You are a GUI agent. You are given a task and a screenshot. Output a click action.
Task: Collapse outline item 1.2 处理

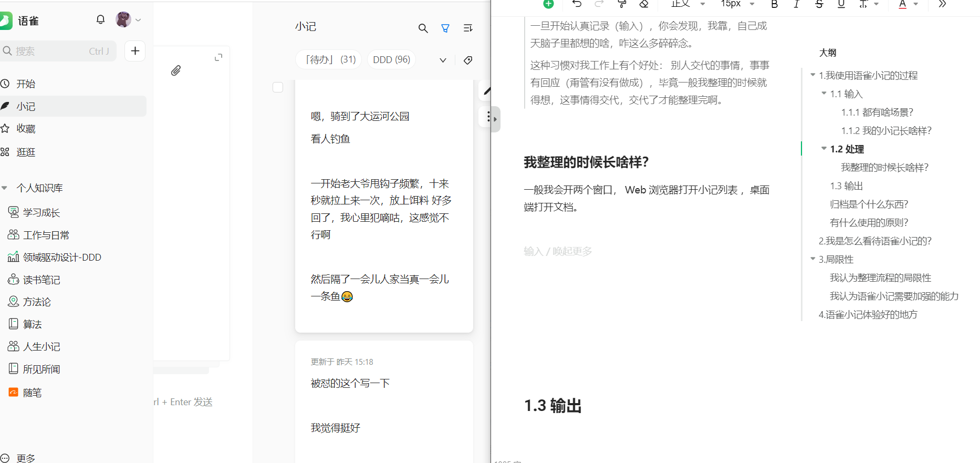click(824, 148)
